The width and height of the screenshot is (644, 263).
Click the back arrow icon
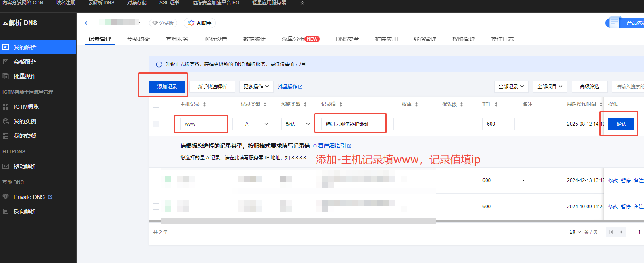pyautogui.click(x=87, y=23)
